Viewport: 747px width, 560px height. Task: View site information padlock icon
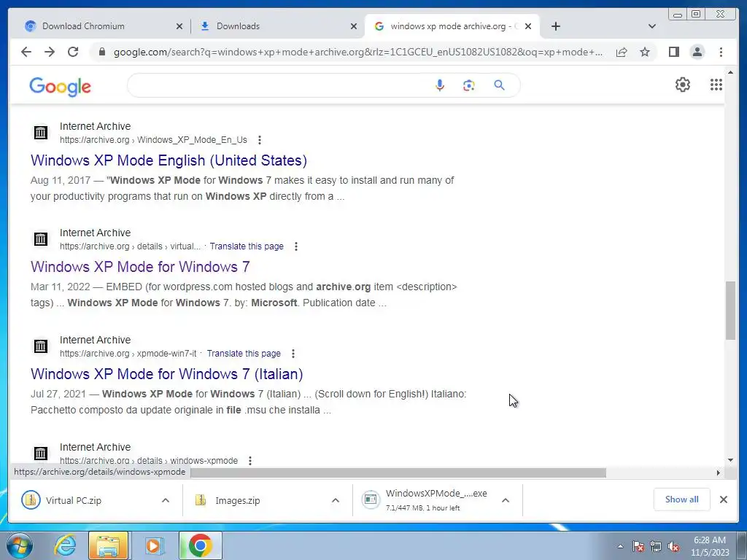click(x=101, y=52)
